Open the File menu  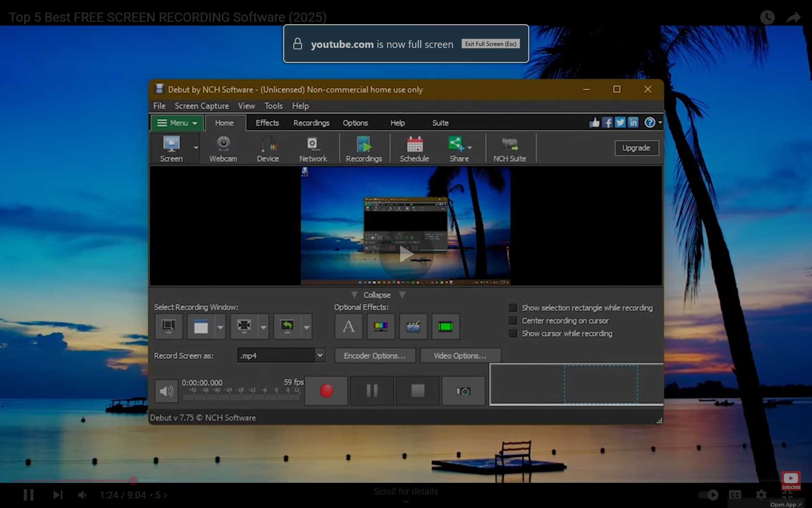click(x=159, y=106)
